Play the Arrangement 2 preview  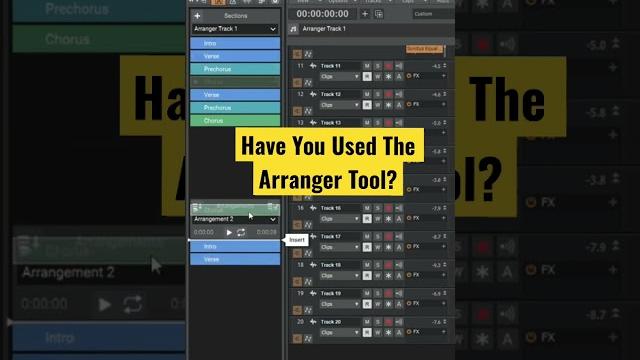(x=229, y=232)
